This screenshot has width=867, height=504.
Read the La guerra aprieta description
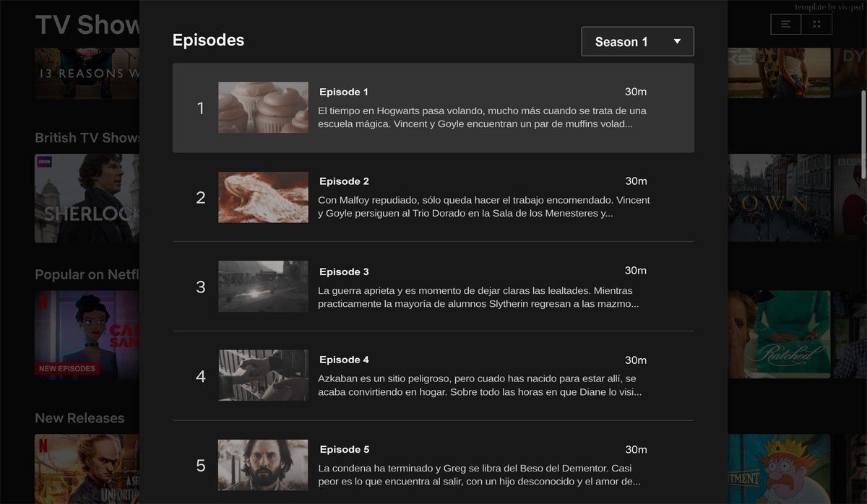(x=478, y=297)
